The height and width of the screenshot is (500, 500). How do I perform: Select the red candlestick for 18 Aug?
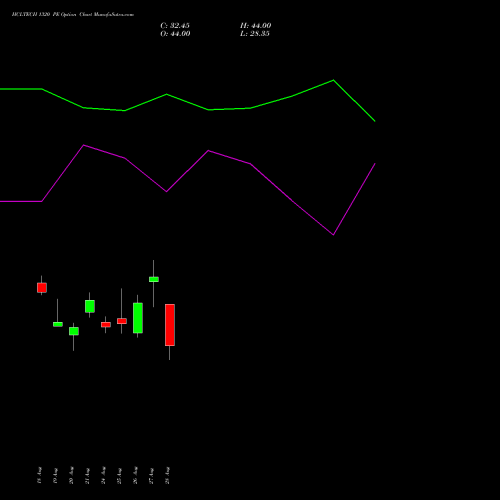pyautogui.click(x=42, y=287)
